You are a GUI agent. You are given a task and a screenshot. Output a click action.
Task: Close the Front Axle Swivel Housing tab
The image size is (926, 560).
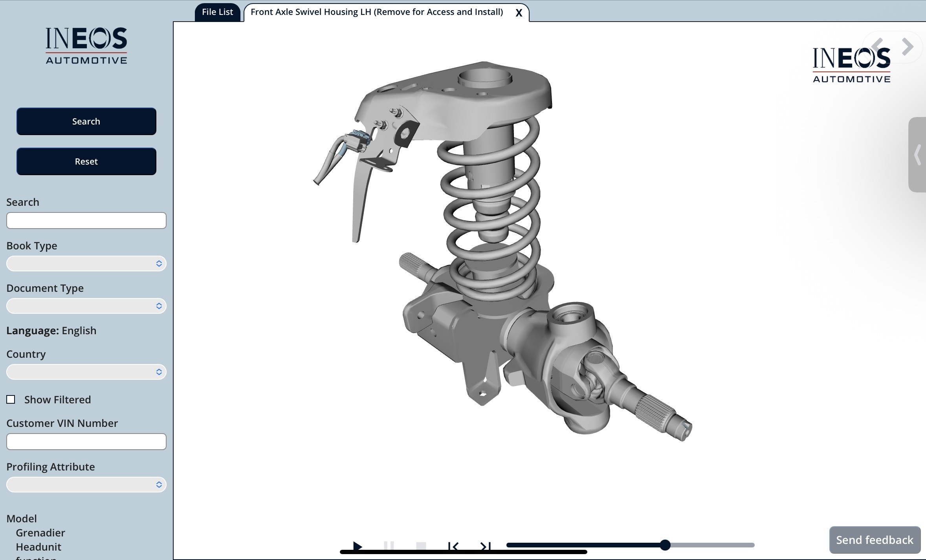click(x=519, y=13)
